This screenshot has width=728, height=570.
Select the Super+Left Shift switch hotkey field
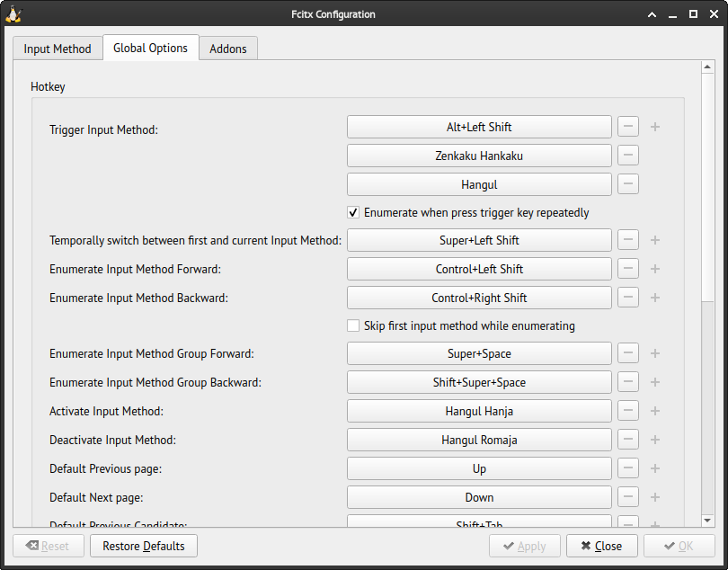(x=479, y=240)
